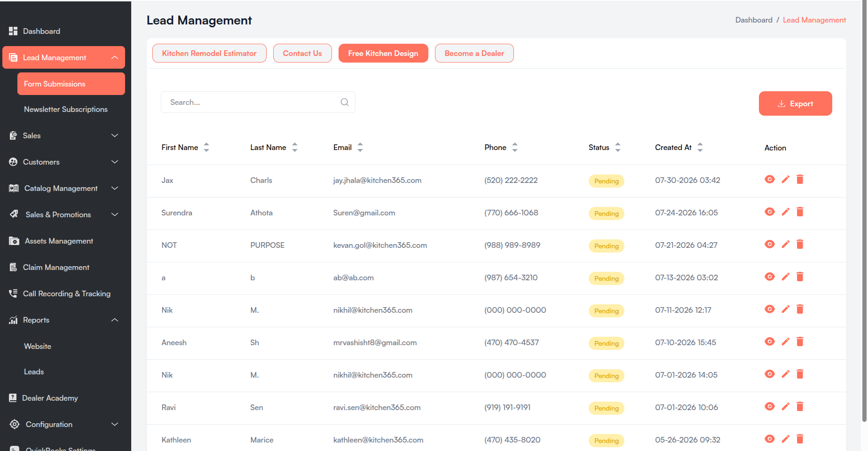Screen dimensions: 868x451
Task: Select the Free Kitchen Design tab
Action: coord(383,53)
